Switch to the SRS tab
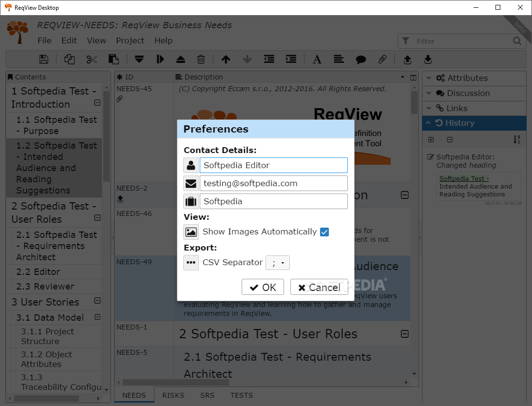Viewport: 532px width, 406px height. 208,395
